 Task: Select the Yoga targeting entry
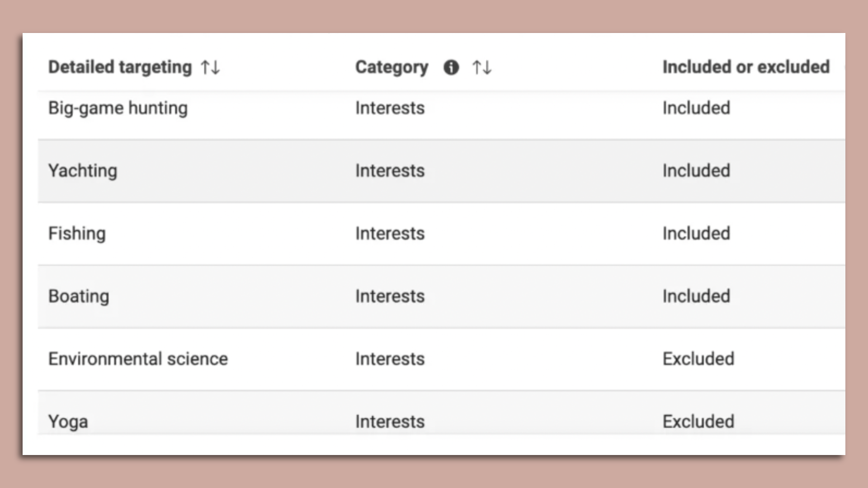(68, 422)
